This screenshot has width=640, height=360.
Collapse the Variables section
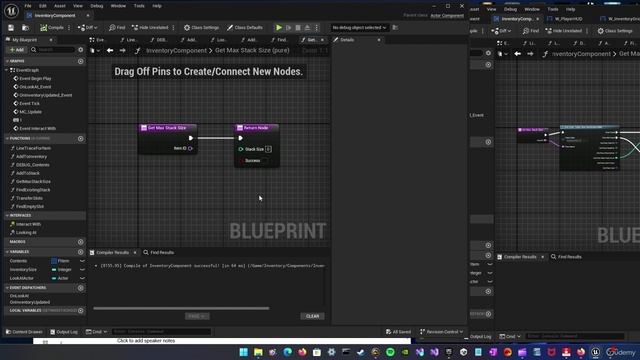(x=7, y=252)
